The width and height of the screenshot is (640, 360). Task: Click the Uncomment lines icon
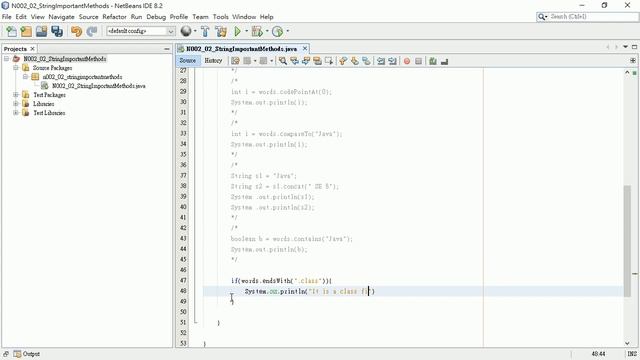point(444,61)
